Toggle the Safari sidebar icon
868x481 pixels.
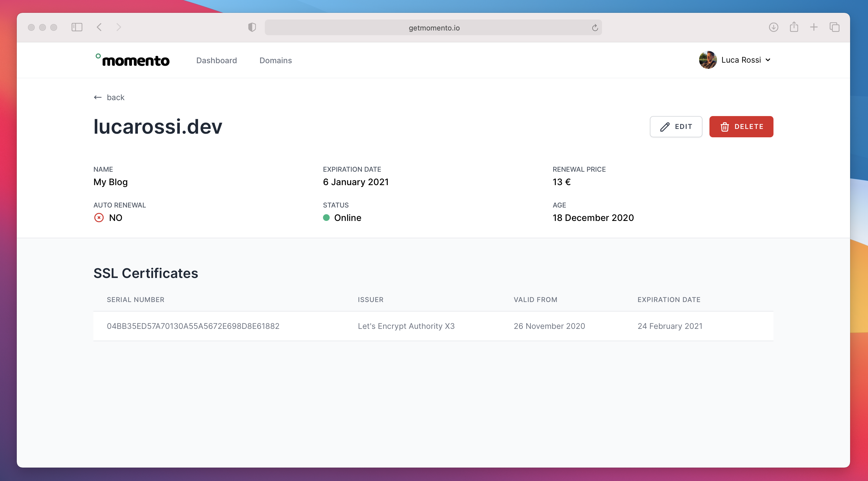click(77, 27)
